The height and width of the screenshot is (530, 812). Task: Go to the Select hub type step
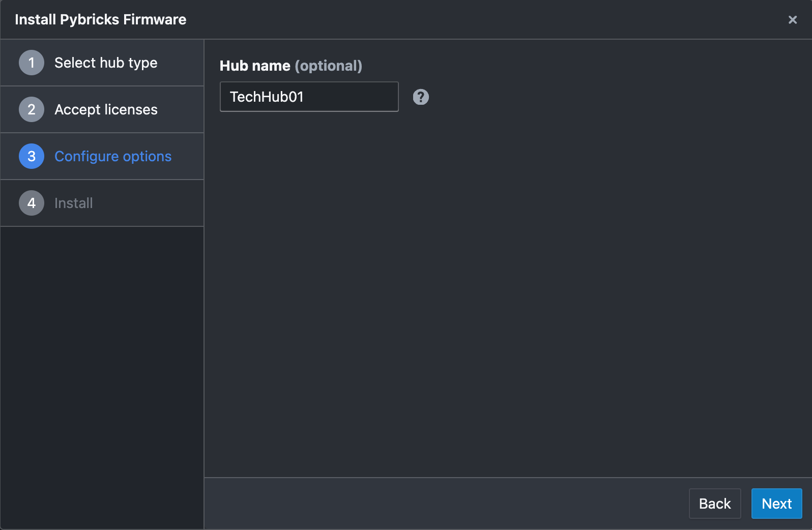pyautogui.click(x=102, y=63)
